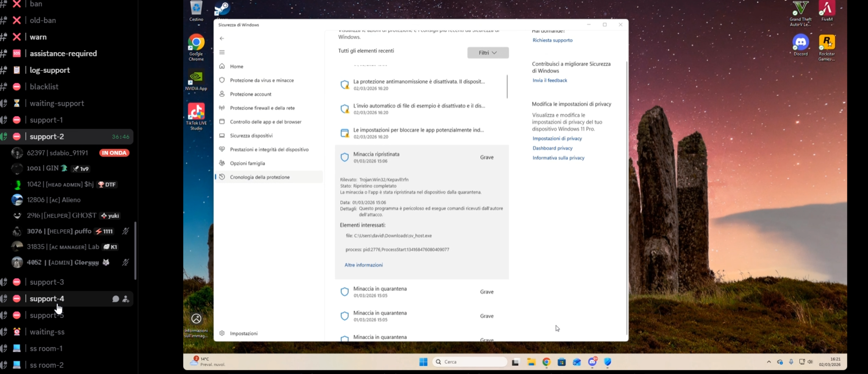Open the Cestino desktop icon
The width and height of the screenshot is (868, 374).
click(196, 11)
